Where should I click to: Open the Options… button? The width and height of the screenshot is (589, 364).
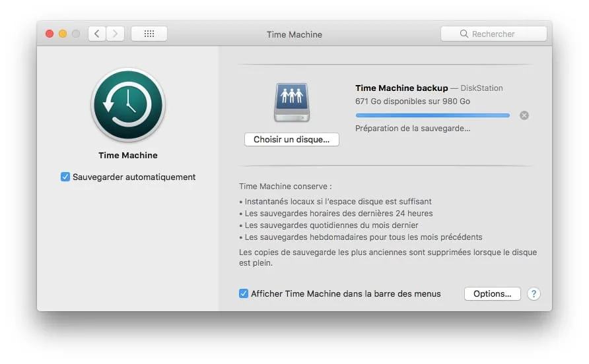[492, 294]
